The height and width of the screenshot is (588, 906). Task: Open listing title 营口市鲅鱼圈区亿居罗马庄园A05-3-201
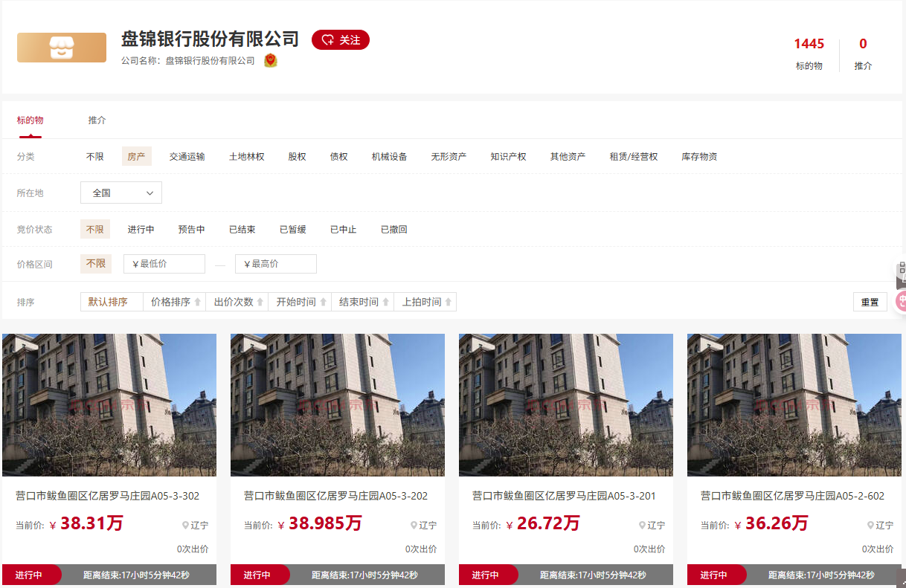tap(565, 496)
